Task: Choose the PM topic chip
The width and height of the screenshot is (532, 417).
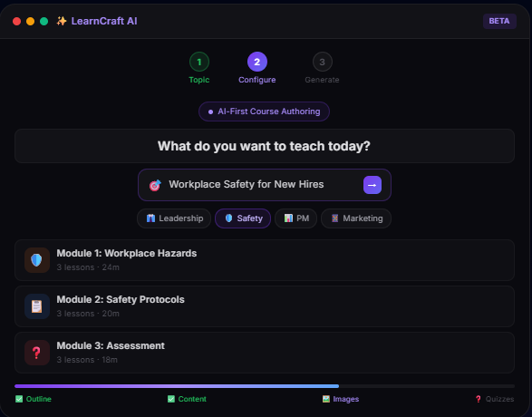Action: coord(295,218)
